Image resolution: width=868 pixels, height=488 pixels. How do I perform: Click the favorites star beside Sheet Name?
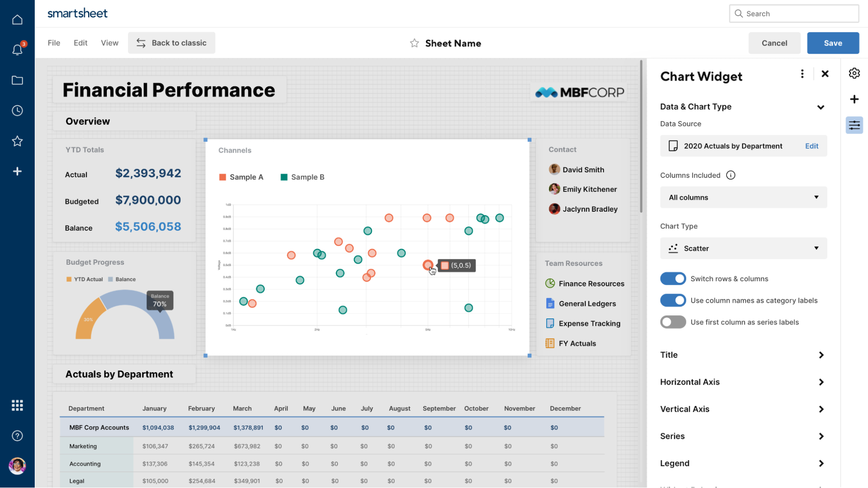pyautogui.click(x=414, y=43)
